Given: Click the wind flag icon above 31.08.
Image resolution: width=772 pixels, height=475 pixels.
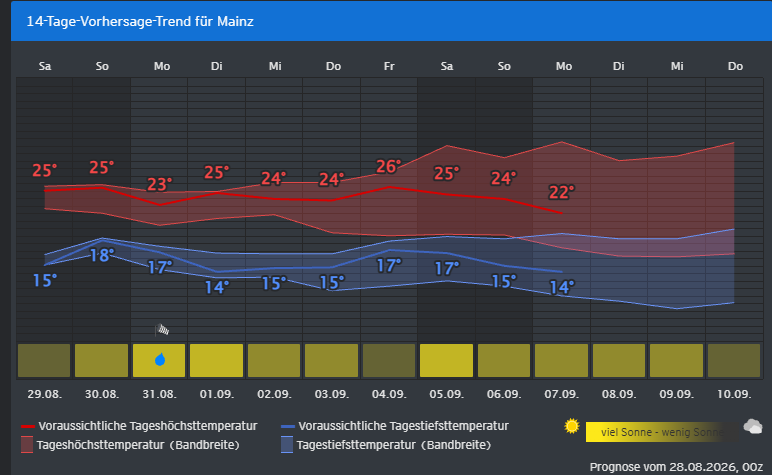Looking at the screenshot, I should (x=162, y=330).
